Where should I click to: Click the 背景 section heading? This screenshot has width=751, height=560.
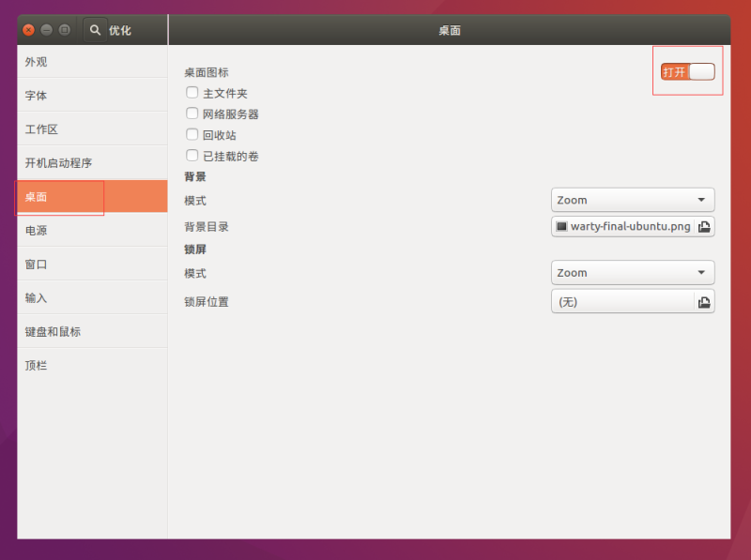pyautogui.click(x=195, y=176)
